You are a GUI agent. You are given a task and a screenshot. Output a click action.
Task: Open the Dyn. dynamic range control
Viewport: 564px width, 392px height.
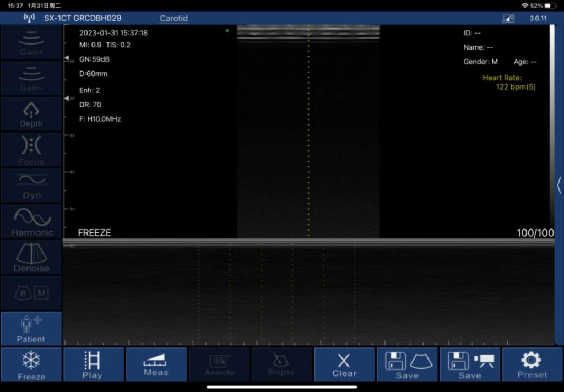[x=31, y=186]
